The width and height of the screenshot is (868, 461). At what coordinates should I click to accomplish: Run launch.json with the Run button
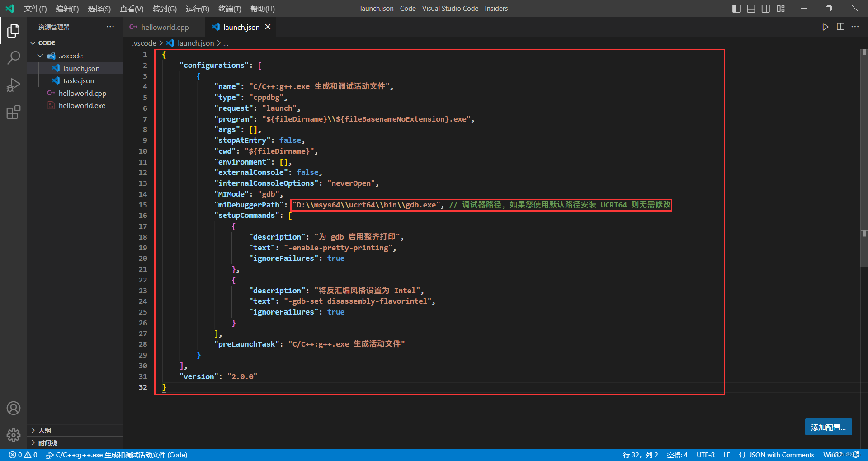825,27
